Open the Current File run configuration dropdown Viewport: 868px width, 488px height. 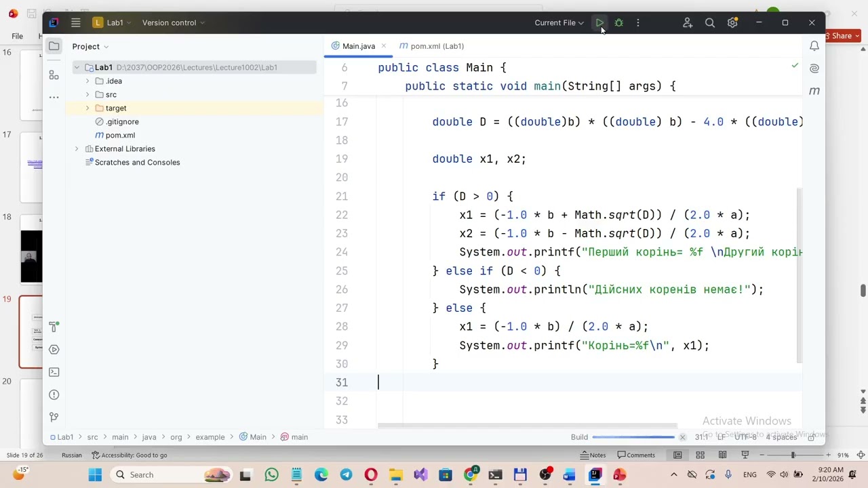[x=559, y=22]
